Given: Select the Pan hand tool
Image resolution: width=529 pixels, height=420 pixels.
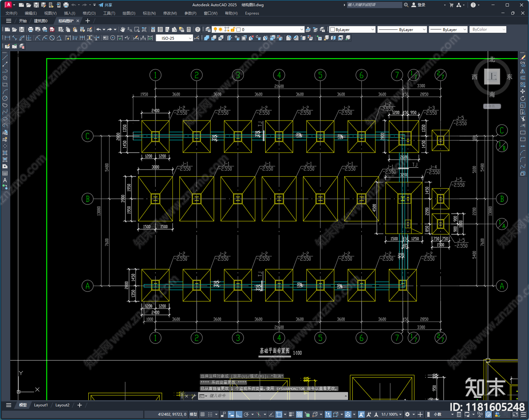Looking at the screenshot, I should coord(123,29).
